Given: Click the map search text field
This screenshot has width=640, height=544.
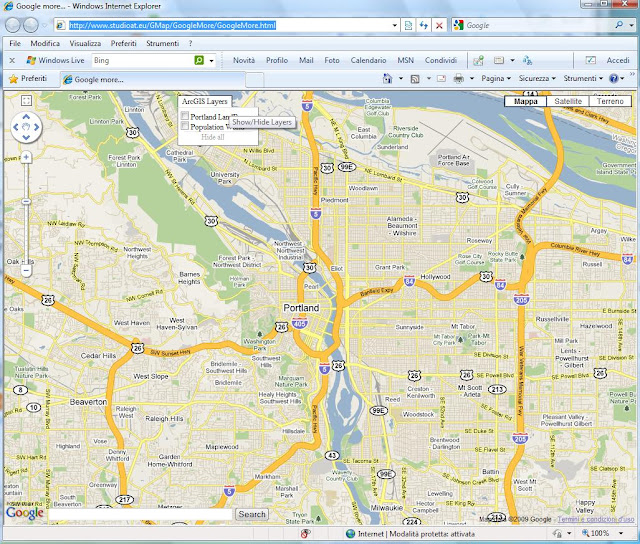Looking at the screenshot, I should pos(141,514).
